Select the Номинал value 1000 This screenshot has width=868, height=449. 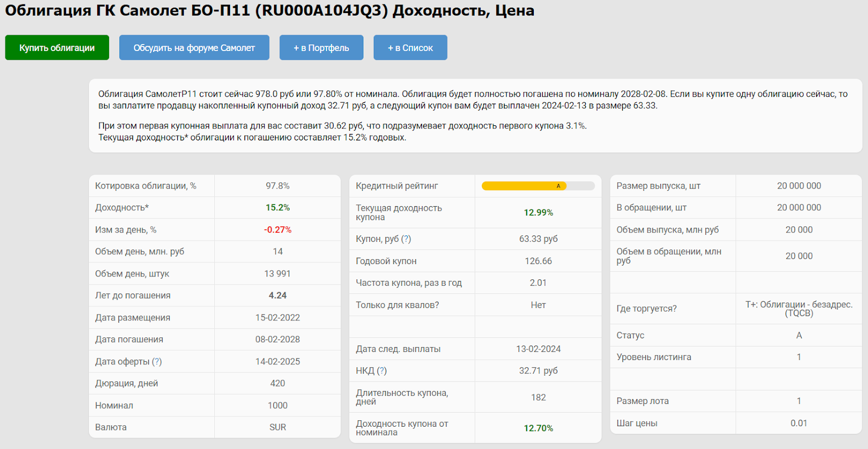pyautogui.click(x=278, y=406)
